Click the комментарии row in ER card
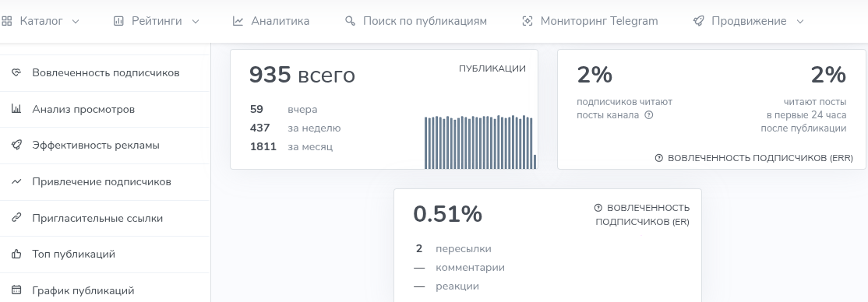 (x=459, y=267)
